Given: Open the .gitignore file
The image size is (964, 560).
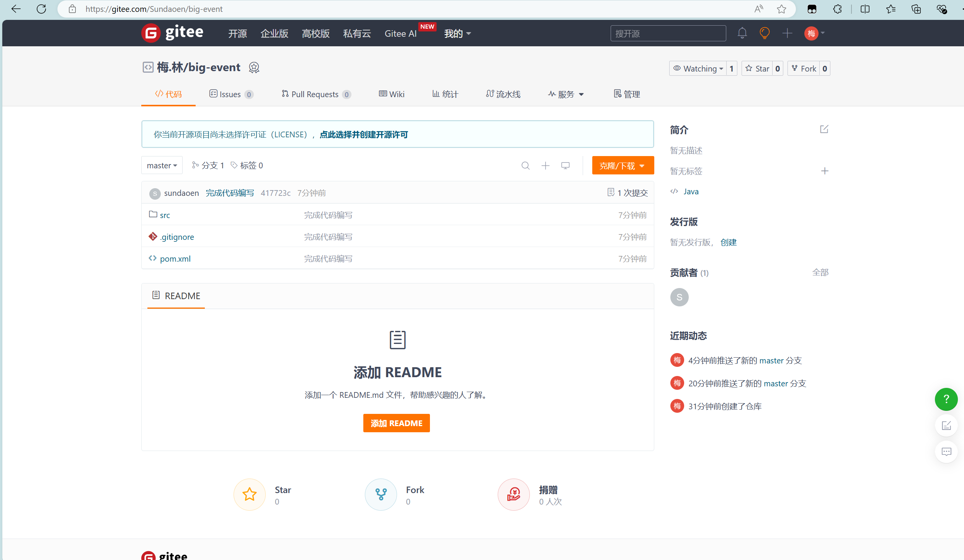Looking at the screenshot, I should pyautogui.click(x=177, y=237).
